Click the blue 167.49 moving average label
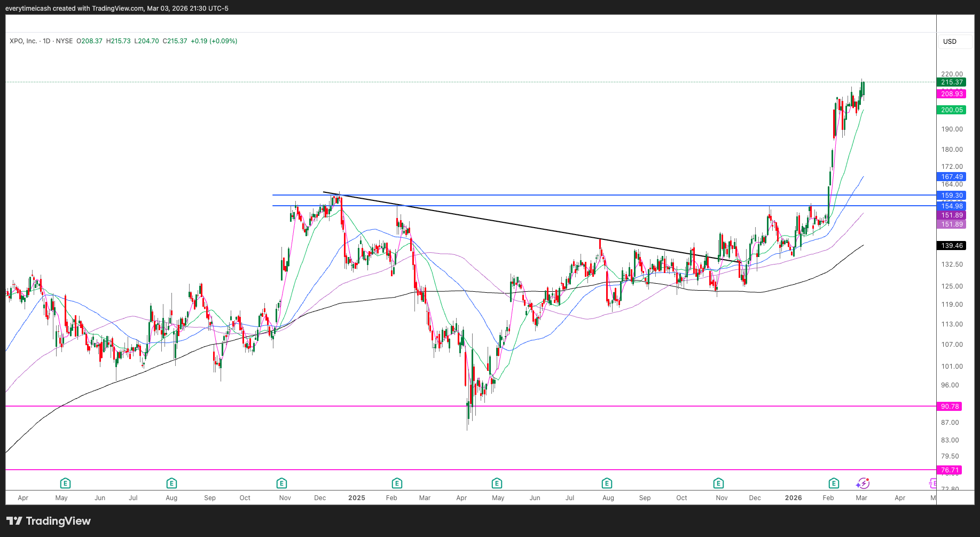The image size is (980, 537). (952, 177)
